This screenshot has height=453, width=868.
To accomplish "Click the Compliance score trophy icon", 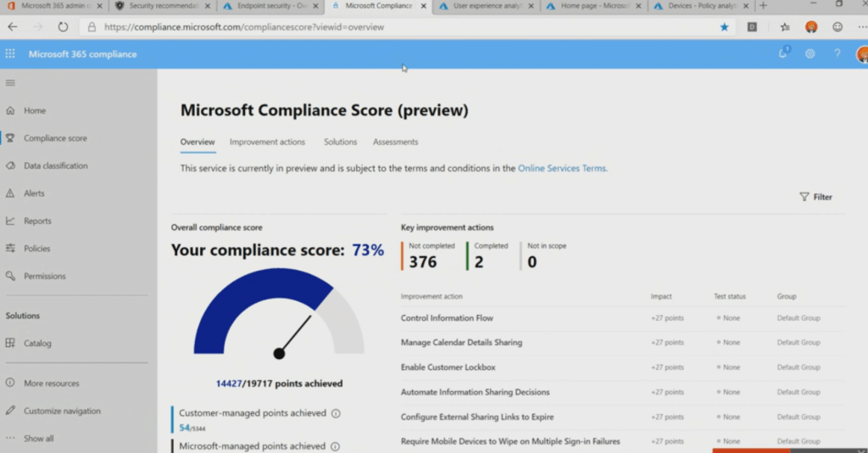I will tap(10, 138).
